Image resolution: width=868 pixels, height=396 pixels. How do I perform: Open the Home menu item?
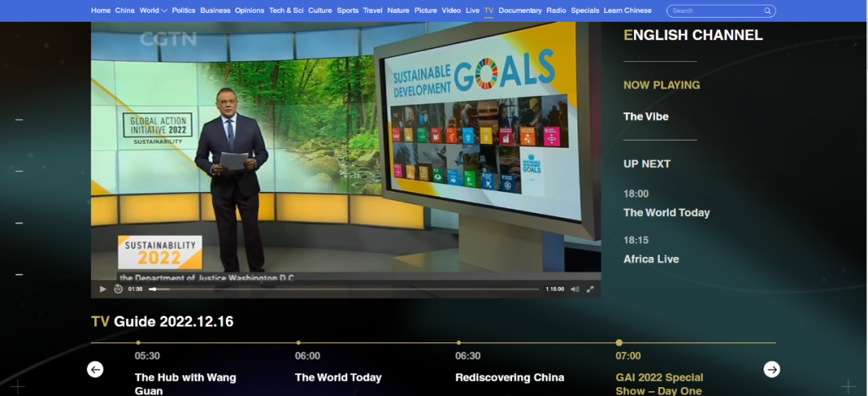click(x=100, y=10)
